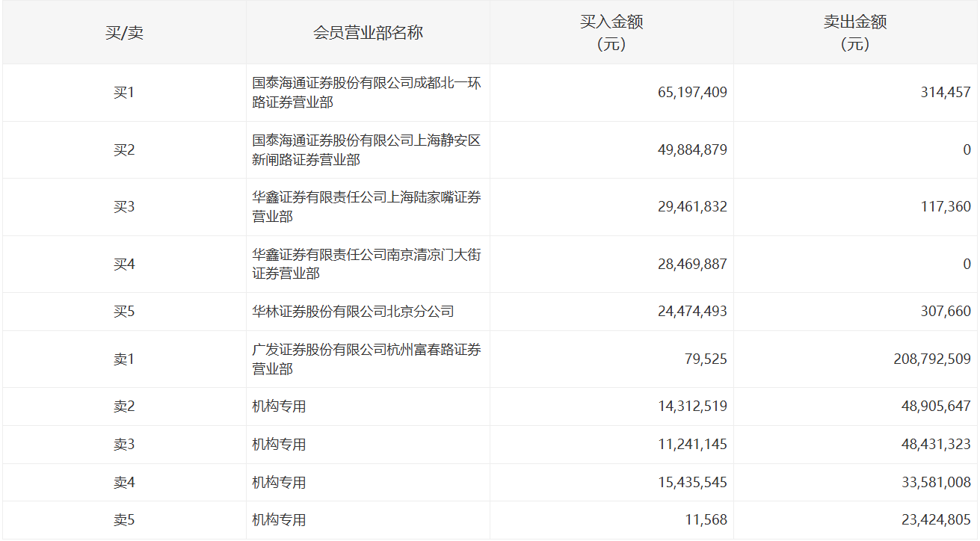Click the buy amount 65,197,409
The image size is (980, 541).
(x=692, y=93)
